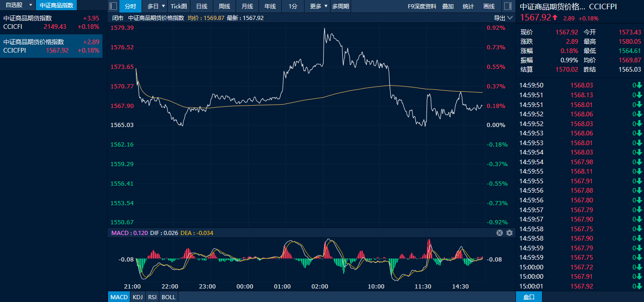Image resolution: width=644 pixels, height=302 pixels.
Task: Click the 画线 drawing button
Action: click(x=489, y=7)
